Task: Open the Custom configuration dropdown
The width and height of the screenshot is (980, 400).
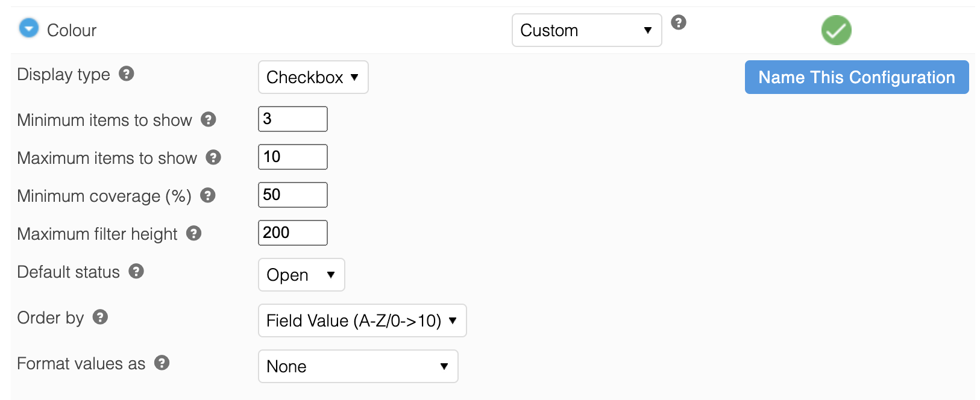Action: (x=586, y=30)
